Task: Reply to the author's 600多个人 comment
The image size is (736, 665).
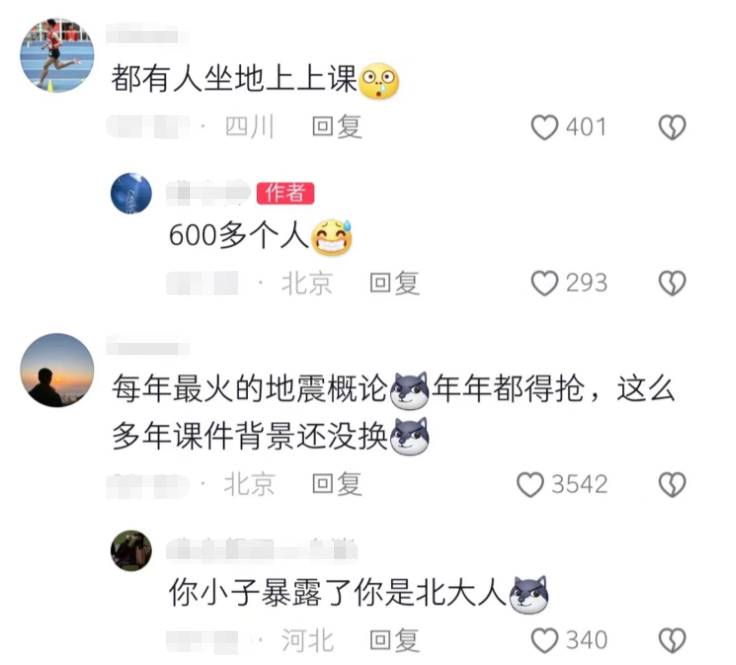Action: click(x=394, y=283)
